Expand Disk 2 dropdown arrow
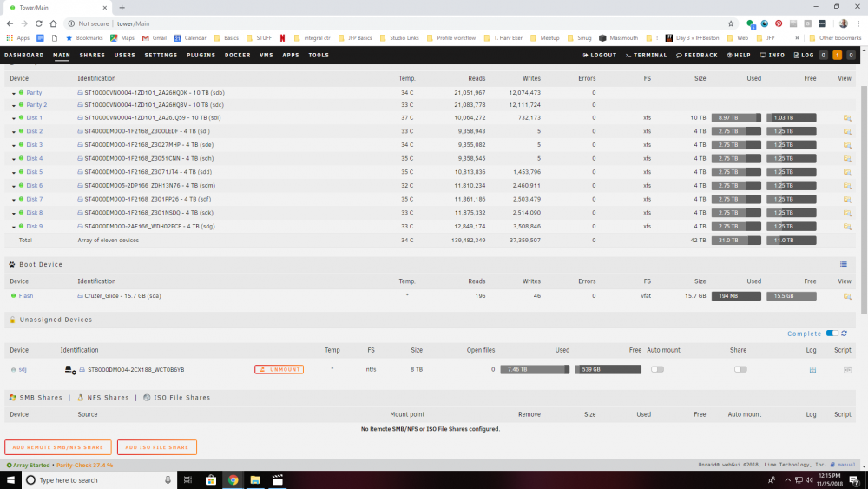 pyautogui.click(x=14, y=132)
